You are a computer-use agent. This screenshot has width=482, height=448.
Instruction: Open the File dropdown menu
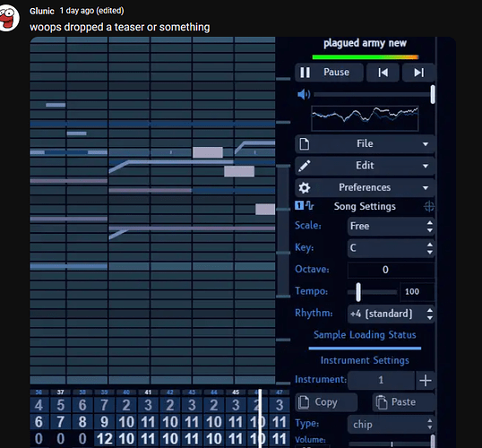pos(365,143)
